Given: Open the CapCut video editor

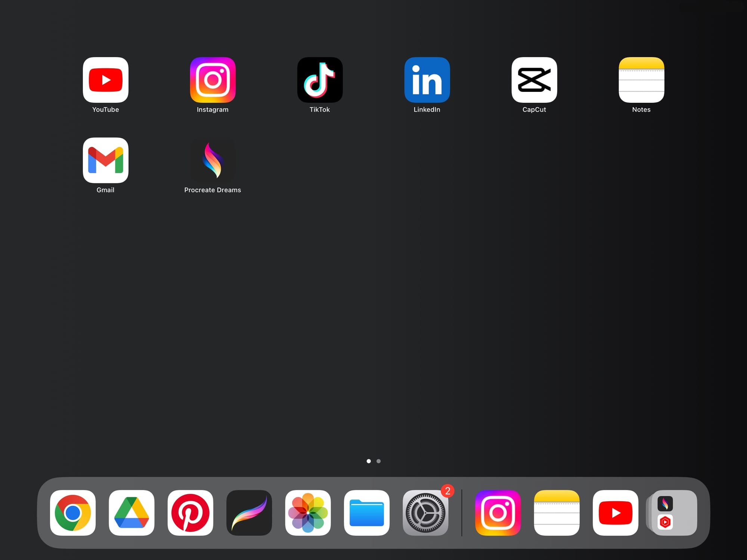Looking at the screenshot, I should tap(534, 80).
